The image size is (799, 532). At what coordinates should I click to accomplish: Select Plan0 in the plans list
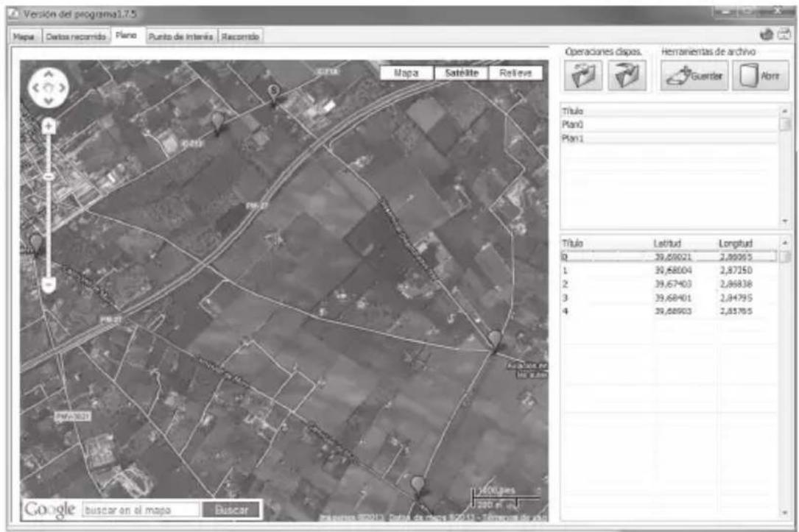[x=669, y=125]
